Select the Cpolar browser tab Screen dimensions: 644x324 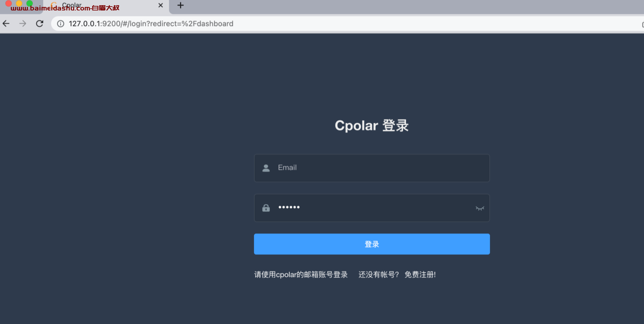point(106,6)
